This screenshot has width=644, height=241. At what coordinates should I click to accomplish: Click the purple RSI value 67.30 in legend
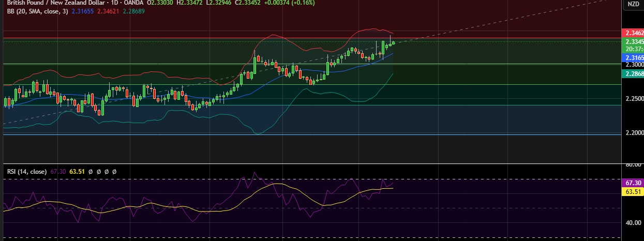point(58,171)
